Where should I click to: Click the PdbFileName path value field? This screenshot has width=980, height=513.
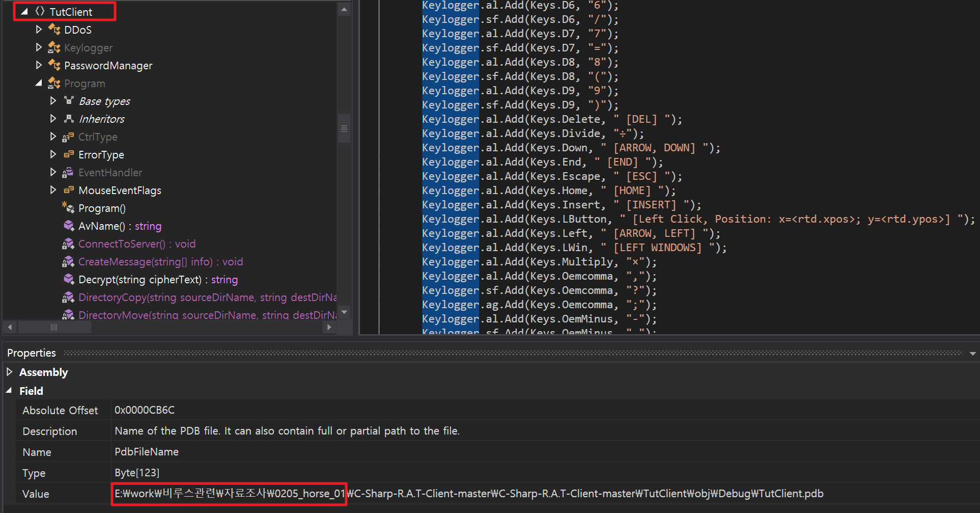click(468, 494)
